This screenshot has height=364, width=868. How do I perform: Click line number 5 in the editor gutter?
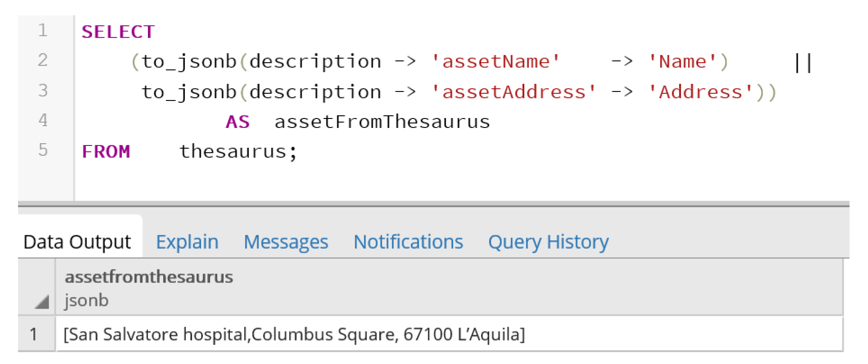click(x=43, y=150)
